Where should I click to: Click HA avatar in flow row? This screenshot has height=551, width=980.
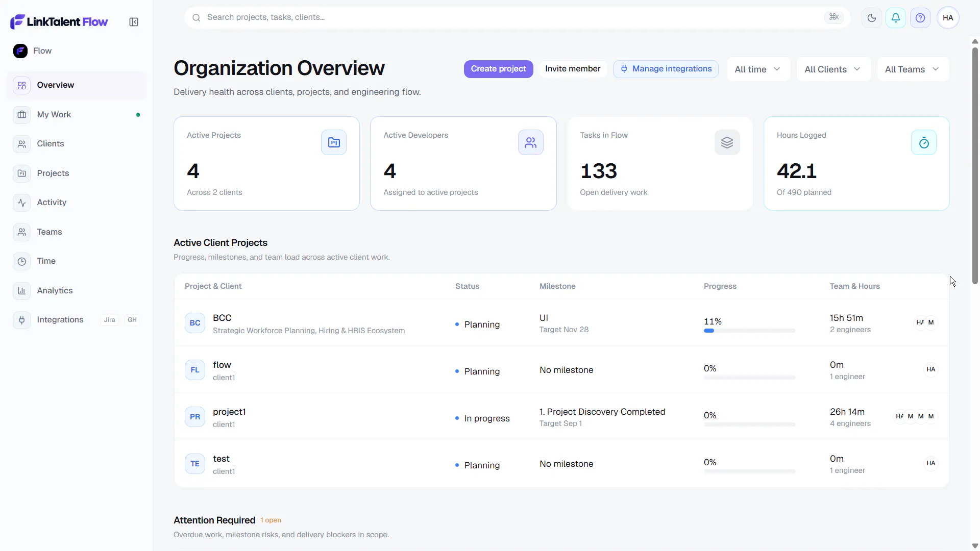coord(931,369)
